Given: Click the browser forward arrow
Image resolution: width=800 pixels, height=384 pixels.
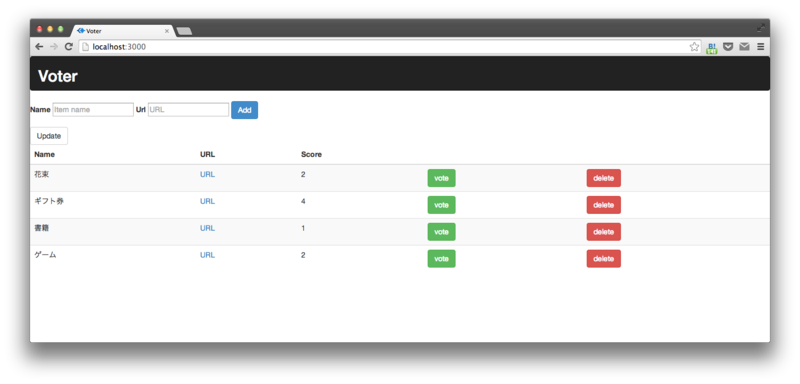Looking at the screenshot, I should (54, 47).
